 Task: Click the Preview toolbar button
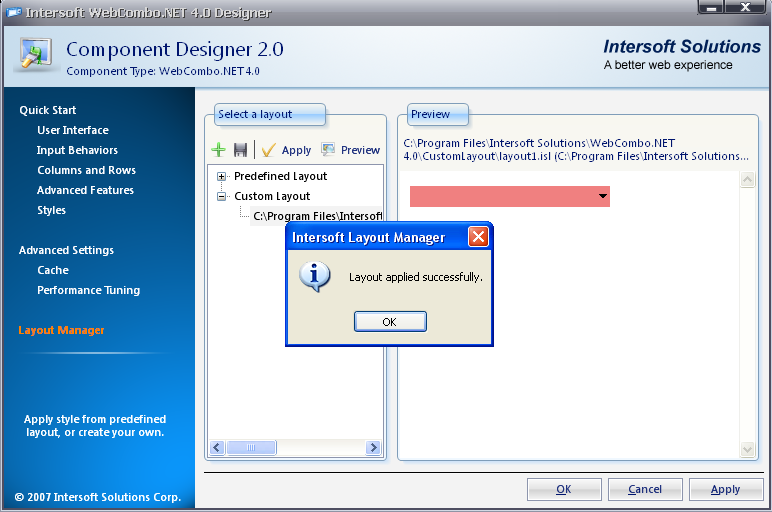pyautogui.click(x=350, y=150)
